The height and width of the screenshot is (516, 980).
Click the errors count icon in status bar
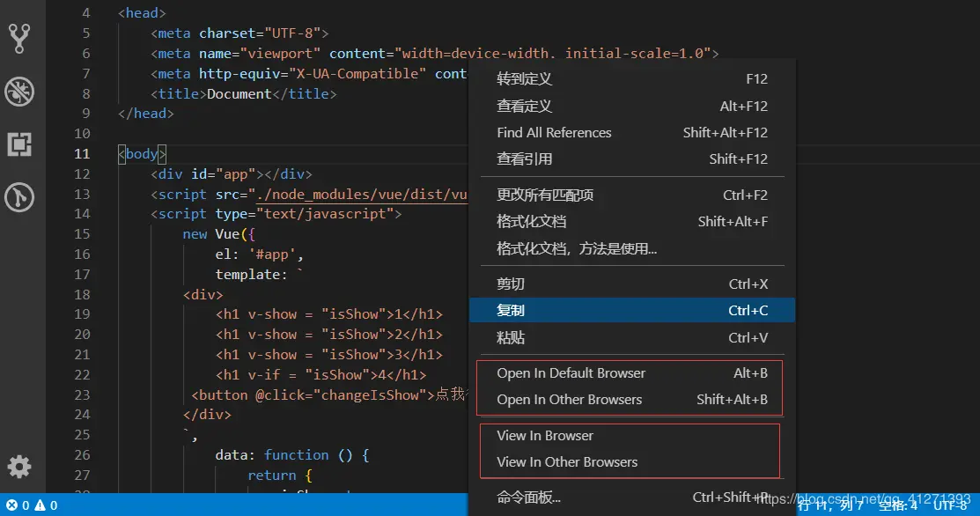coord(18,505)
